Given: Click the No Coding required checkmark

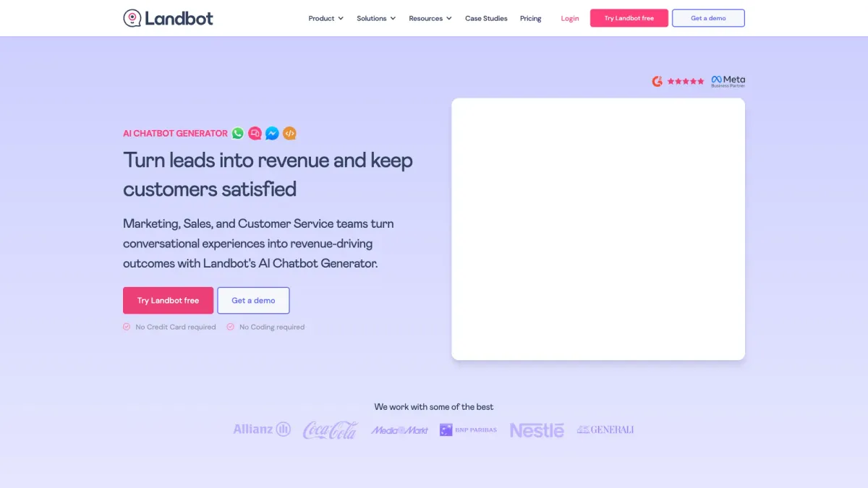Looking at the screenshot, I should 231,327.
